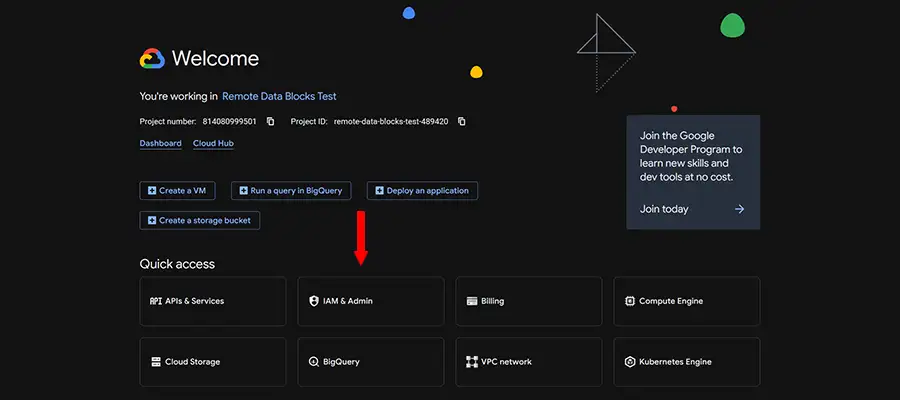The image size is (900, 400).
Task: Click Join today link
Action: (664, 209)
